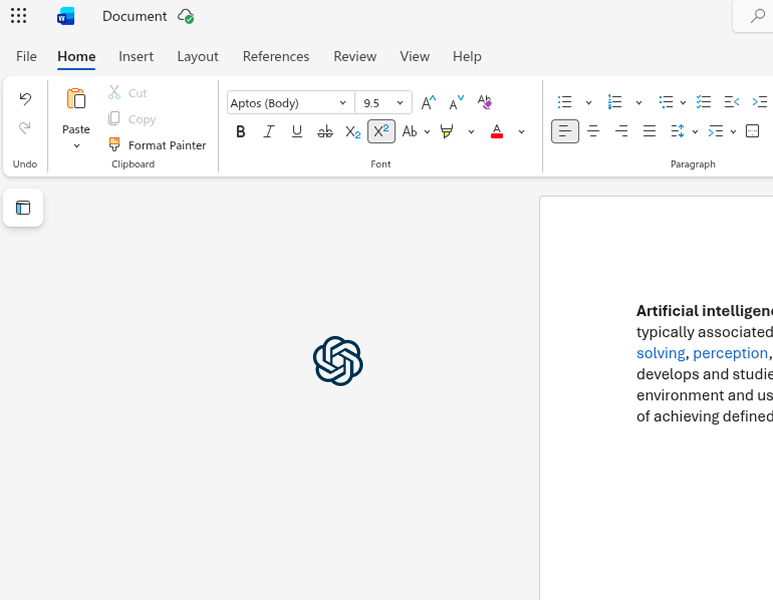Viewport: 773px width, 600px height.
Task: Click the Document title name
Action: pos(134,16)
